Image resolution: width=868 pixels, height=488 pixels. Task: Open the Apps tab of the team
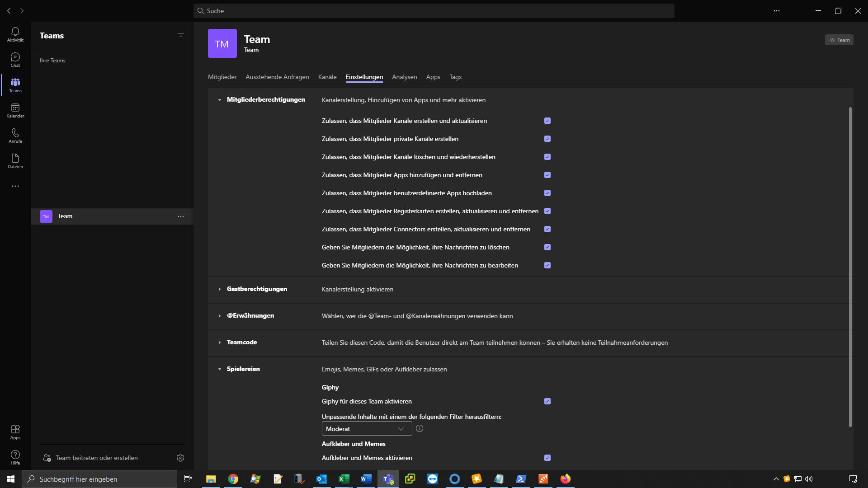(433, 77)
